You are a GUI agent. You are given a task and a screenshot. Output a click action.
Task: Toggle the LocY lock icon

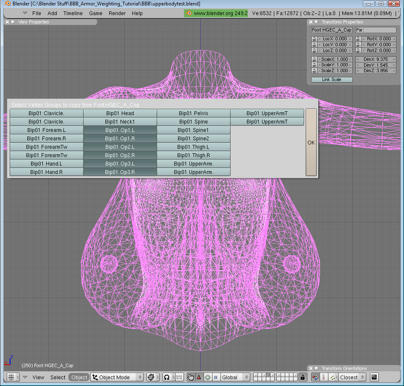tap(314, 45)
